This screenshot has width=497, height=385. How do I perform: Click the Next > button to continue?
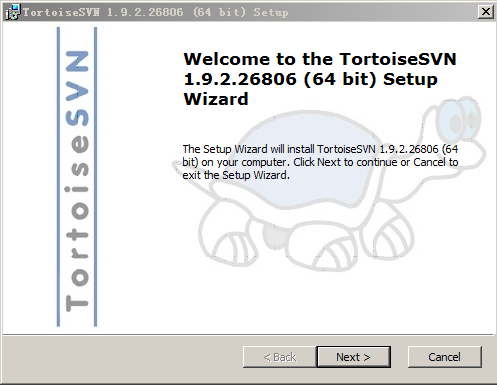tap(353, 357)
